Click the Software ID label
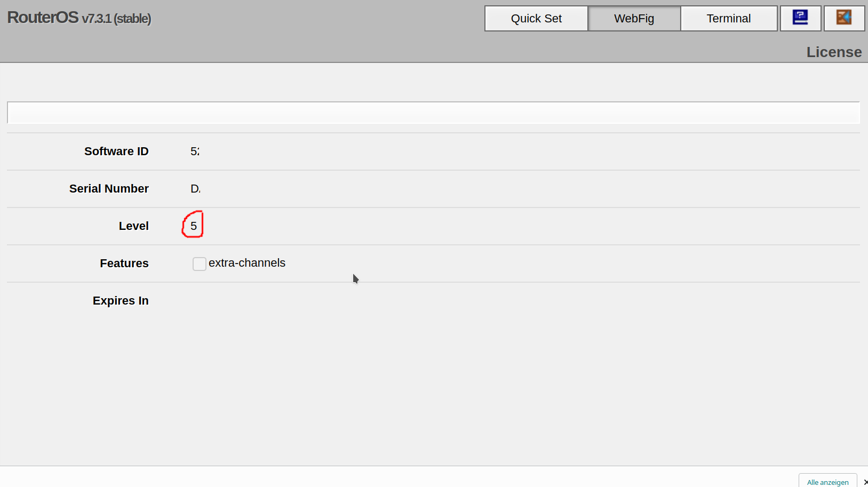 coord(116,151)
